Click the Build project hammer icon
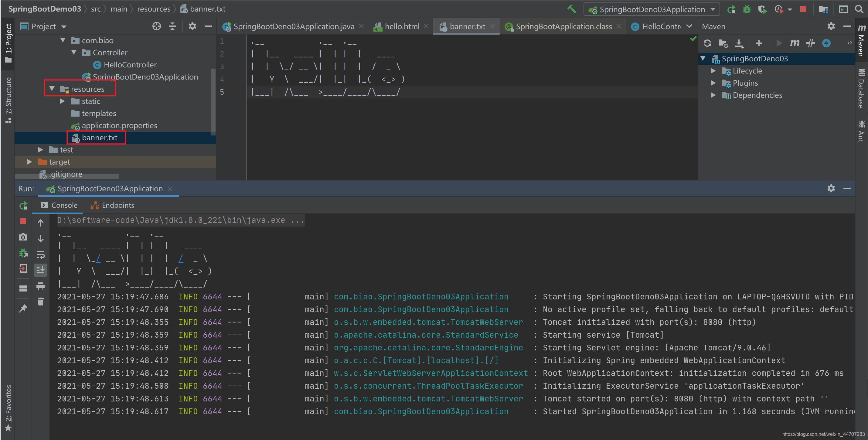Screen dimensions: 868x440 (x=571, y=9)
